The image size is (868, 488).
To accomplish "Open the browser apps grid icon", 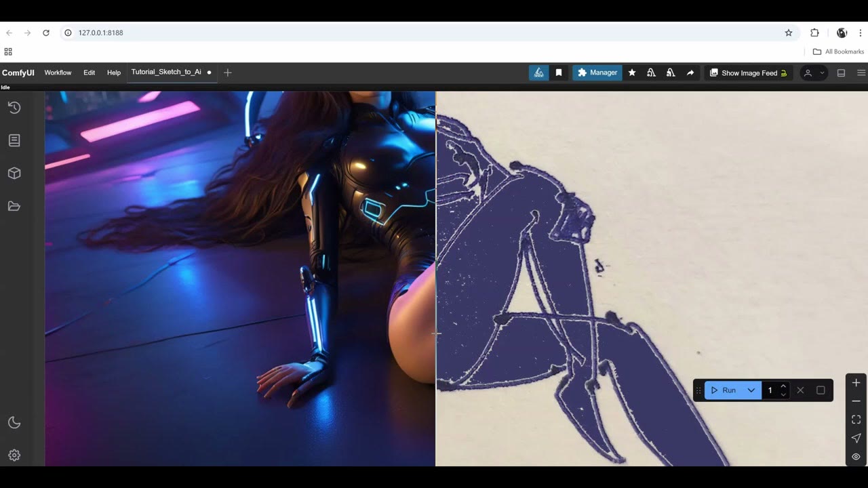I will point(8,52).
